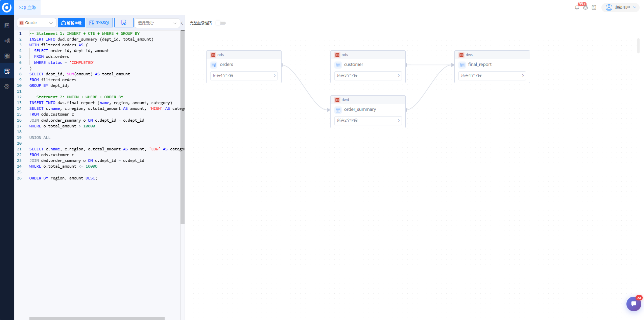Collapse the SQL editor panel arrow
Screen dimensions: 644x320
click(182, 23)
